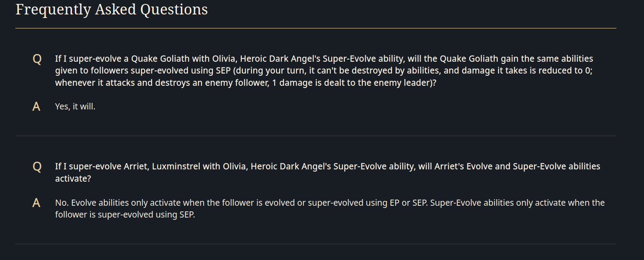Click the word "activate?" ending the second question

pyautogui.click(x=73, y=179)
